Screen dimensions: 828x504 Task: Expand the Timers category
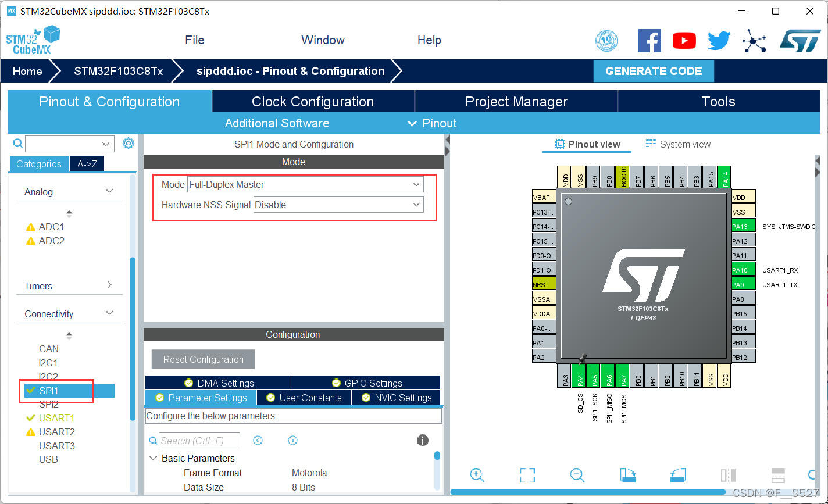(109, 285)
